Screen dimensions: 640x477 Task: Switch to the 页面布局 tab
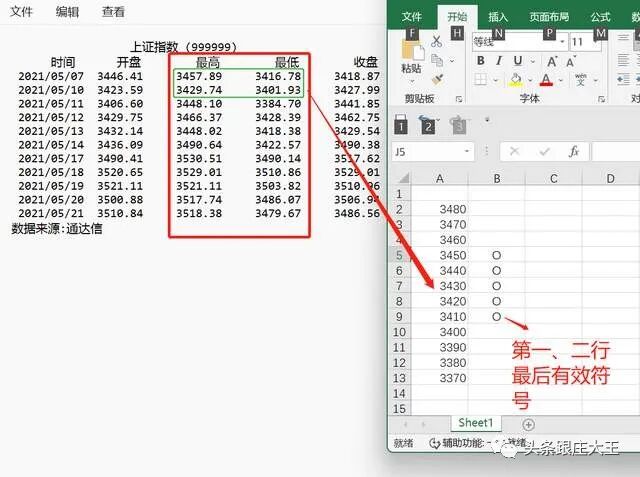[x=549, y=17]
